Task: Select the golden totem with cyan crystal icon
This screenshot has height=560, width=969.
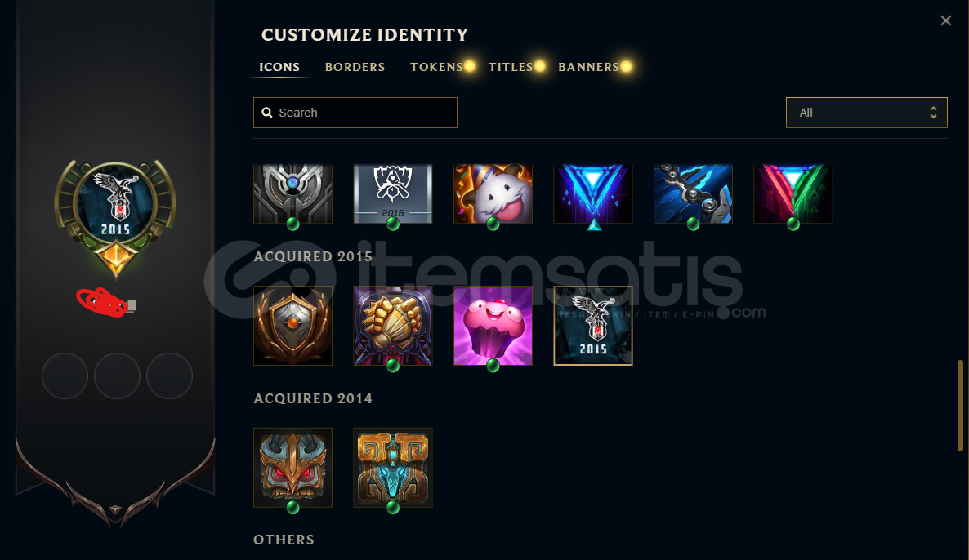Action: pos(392,468)
